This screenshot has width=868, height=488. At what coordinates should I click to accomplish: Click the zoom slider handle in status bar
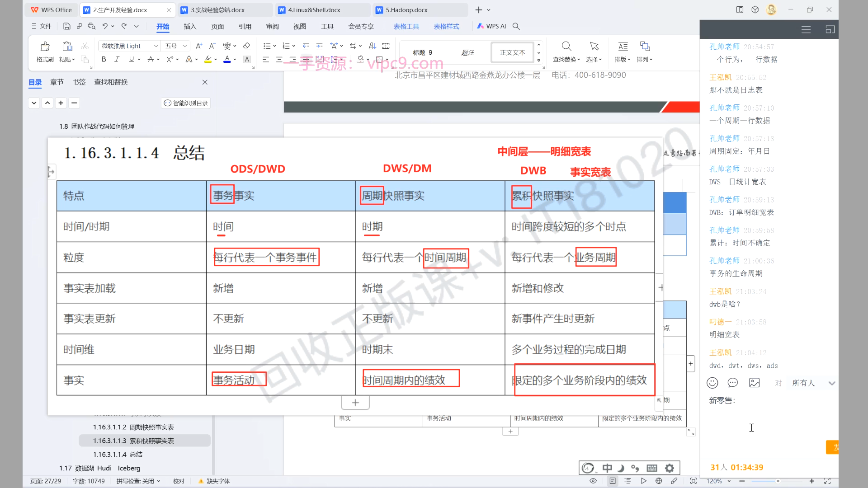778,481
